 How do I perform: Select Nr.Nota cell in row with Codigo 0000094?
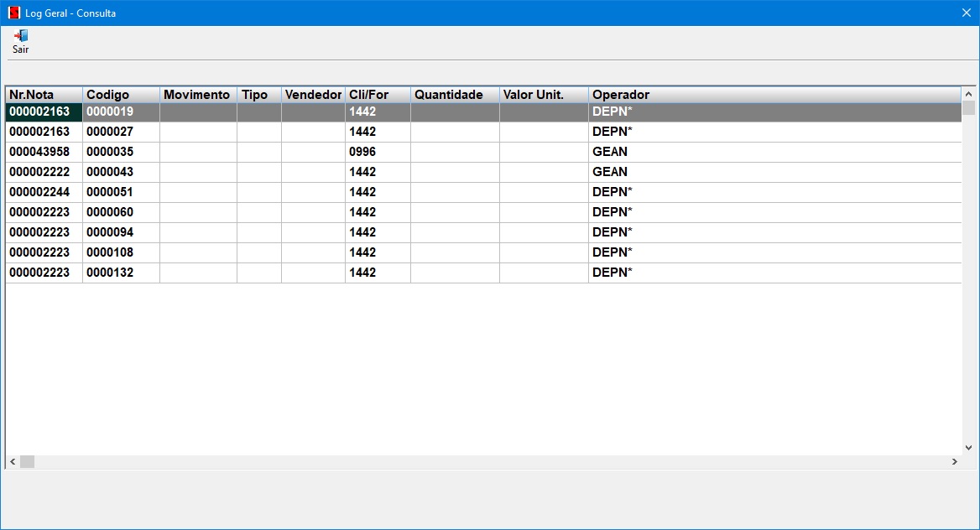pos(44,231)
